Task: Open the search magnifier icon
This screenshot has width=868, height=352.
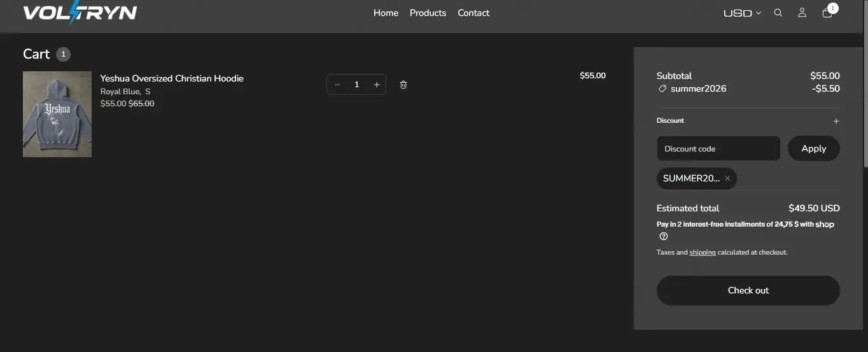Action: coord(778,13)
